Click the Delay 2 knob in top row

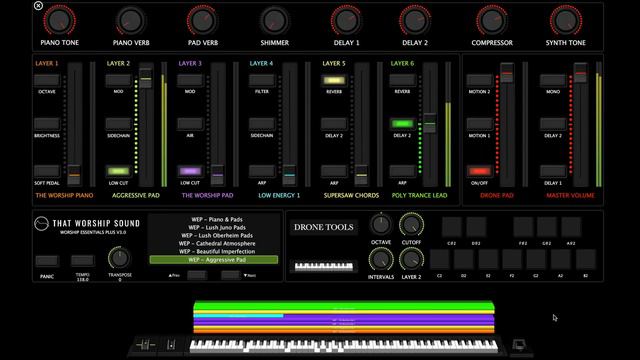(415, 20)
